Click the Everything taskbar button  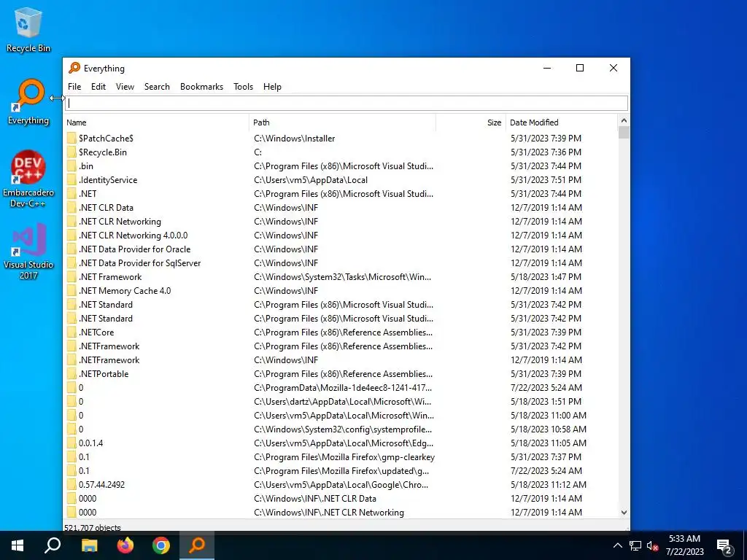pyautogui.click(x=197, y=545)
